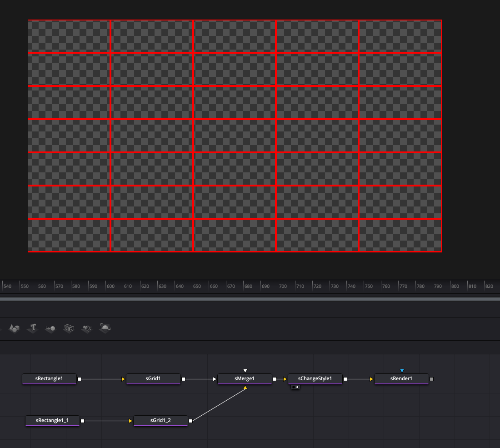This screenshot has width=500, height=448.
Task: Jump to frame 780 on time ruler
Action: coord(420,286)
